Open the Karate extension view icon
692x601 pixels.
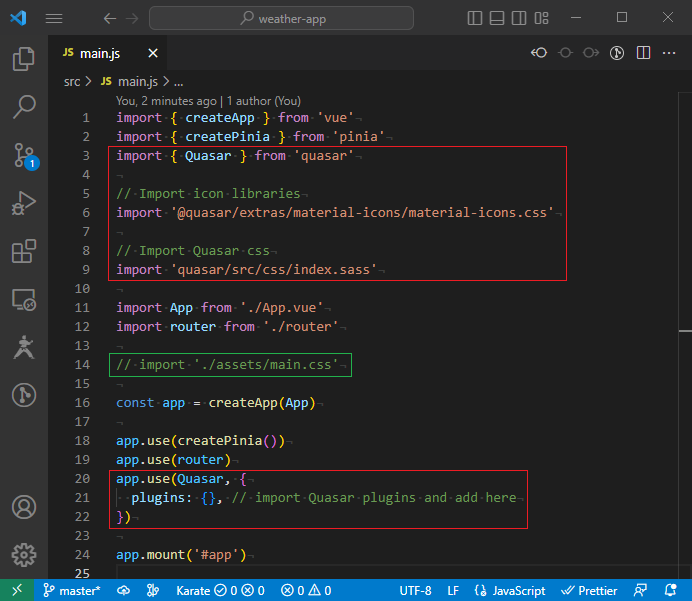24,347
